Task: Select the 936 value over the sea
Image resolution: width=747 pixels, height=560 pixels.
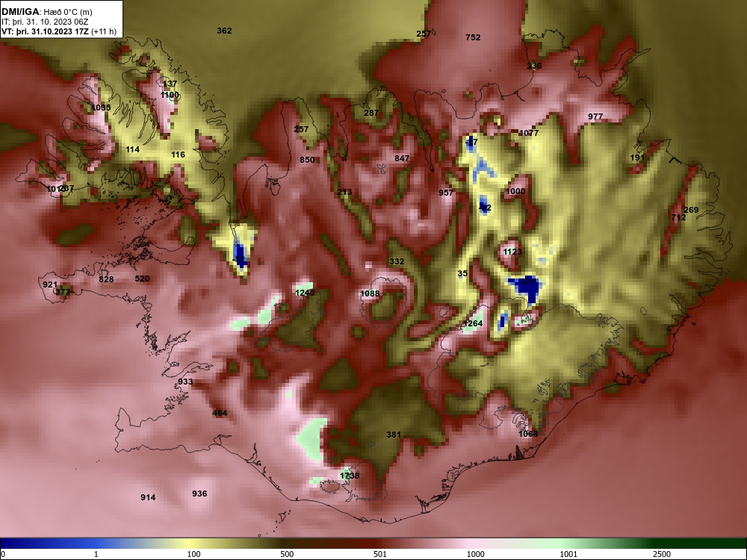Action: tap(199, 494)
